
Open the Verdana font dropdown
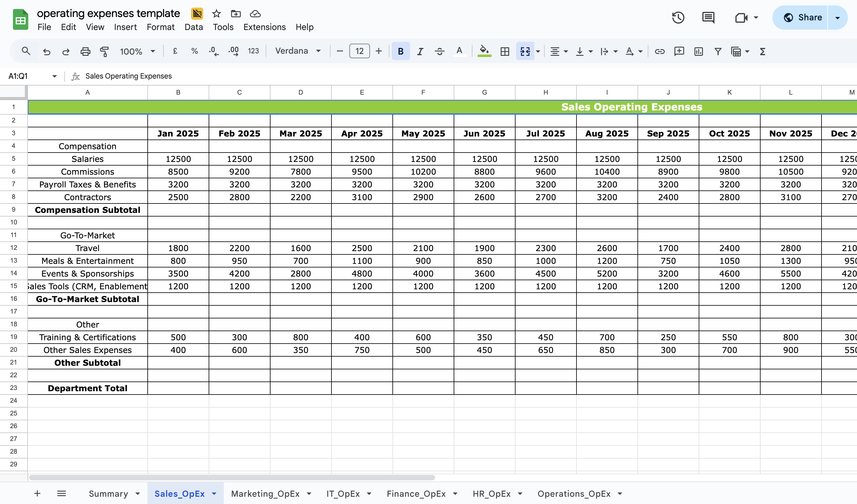[x=297, y=51]
